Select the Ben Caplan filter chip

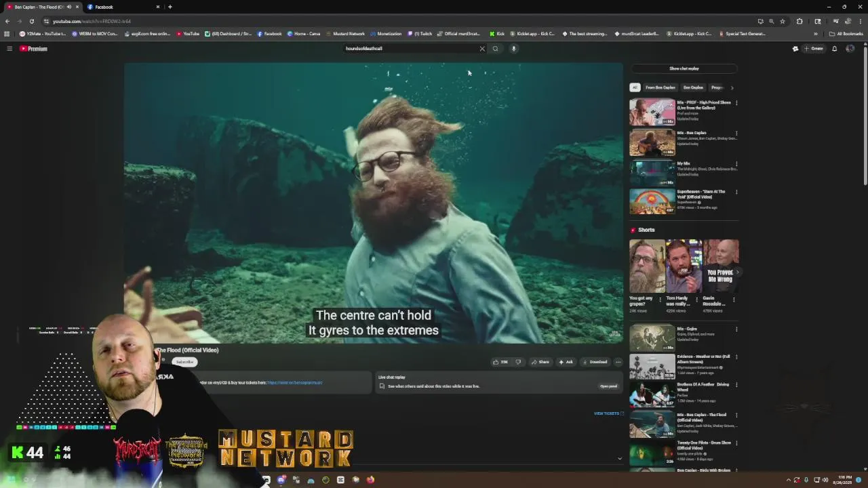(x=693, y=87)
